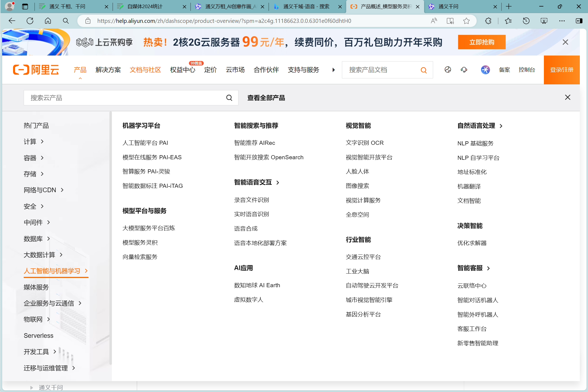Open the profile avatar icon
Viewport: 588px width, 392px height.
click(10, 6)
